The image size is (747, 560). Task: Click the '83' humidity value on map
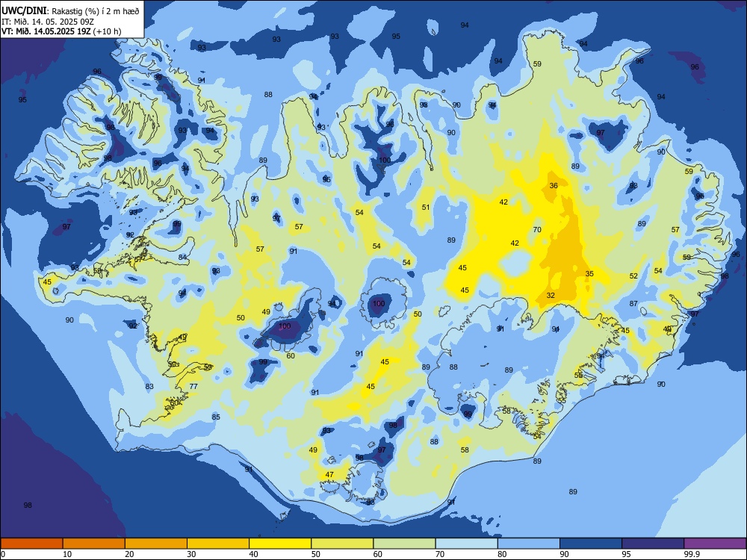(149, 386)
